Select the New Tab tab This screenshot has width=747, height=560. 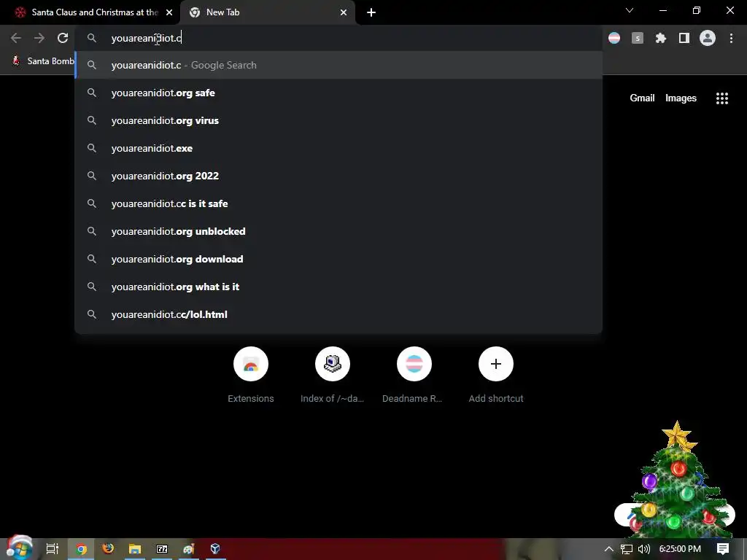click(x=268, y=12)
